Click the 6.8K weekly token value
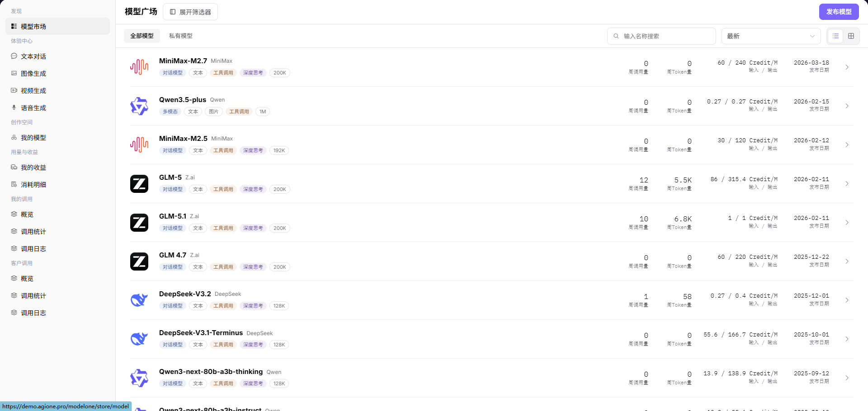The width and height of the screenshot is (868, 411). click(x=683, y=219)
